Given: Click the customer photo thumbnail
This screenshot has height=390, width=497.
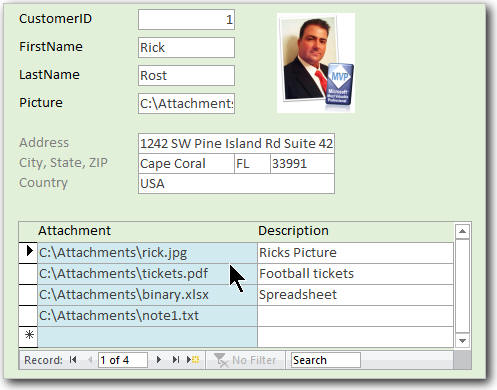Looking at the screenshot, I should tap(316, 63).
